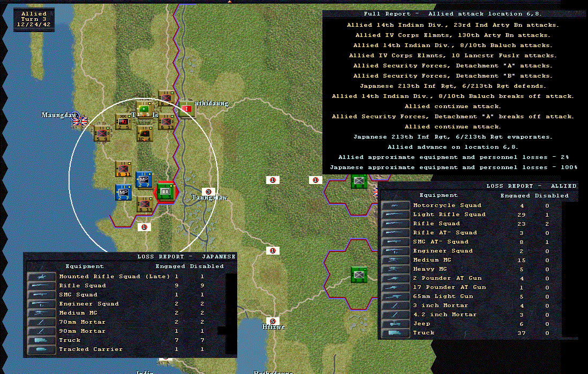Click the Allied 'Engineer Squad' row text
This screenshot has width=588, height=374.
pos(443,251)
